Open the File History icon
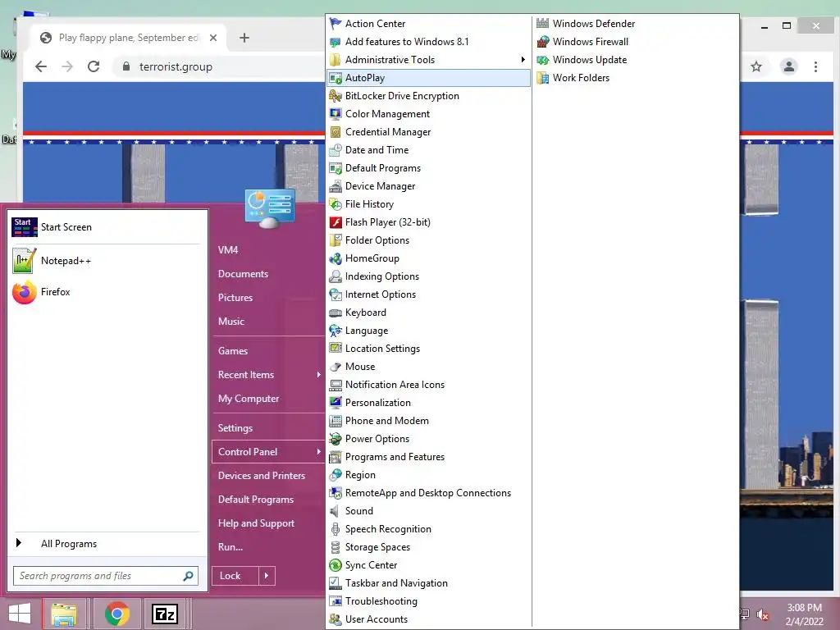 pyautogui.click(x=336, y=204)
